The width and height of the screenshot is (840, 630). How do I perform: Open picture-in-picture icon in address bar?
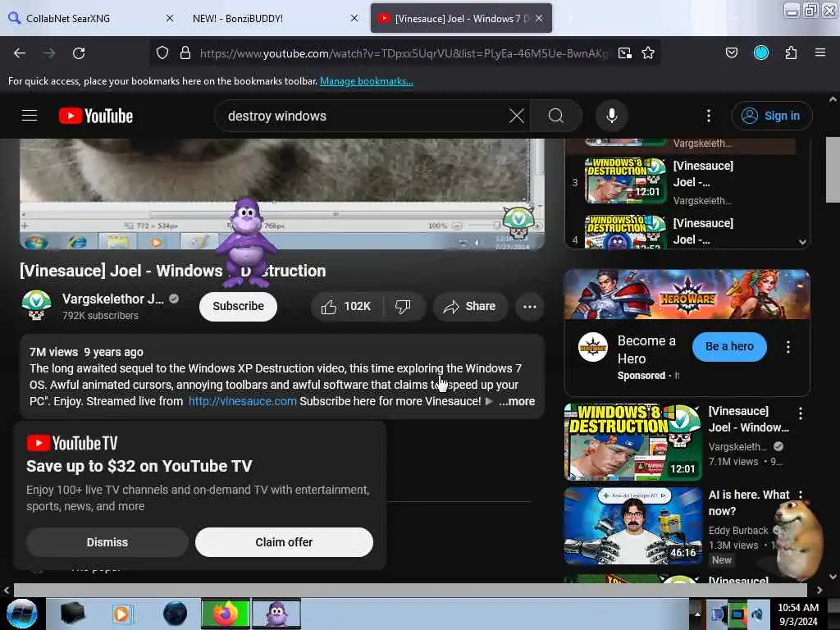624,53
